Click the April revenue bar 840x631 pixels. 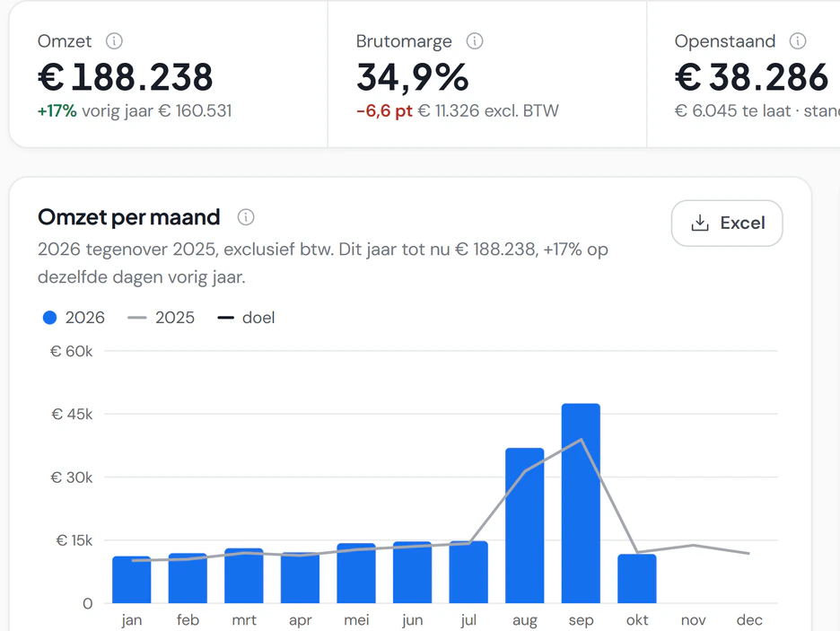coord(300,578)
